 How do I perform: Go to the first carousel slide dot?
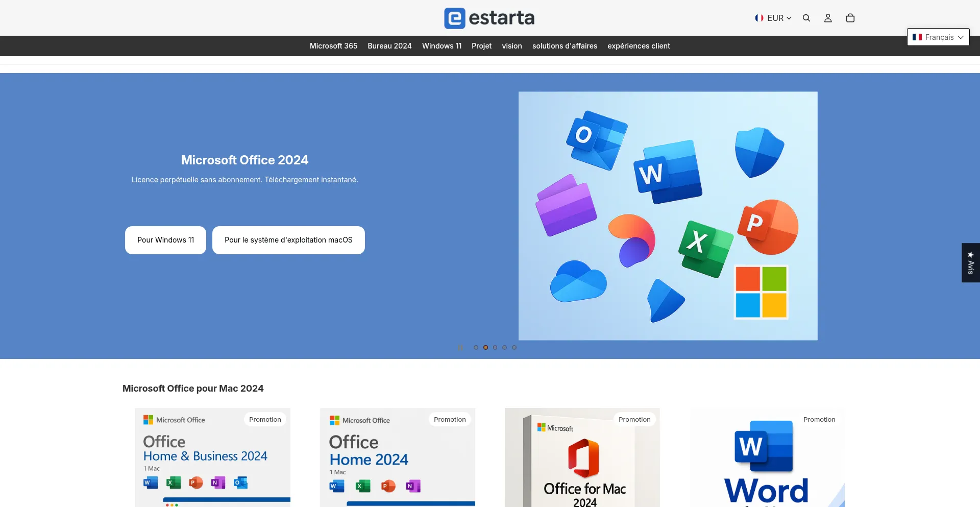(476, 347)
